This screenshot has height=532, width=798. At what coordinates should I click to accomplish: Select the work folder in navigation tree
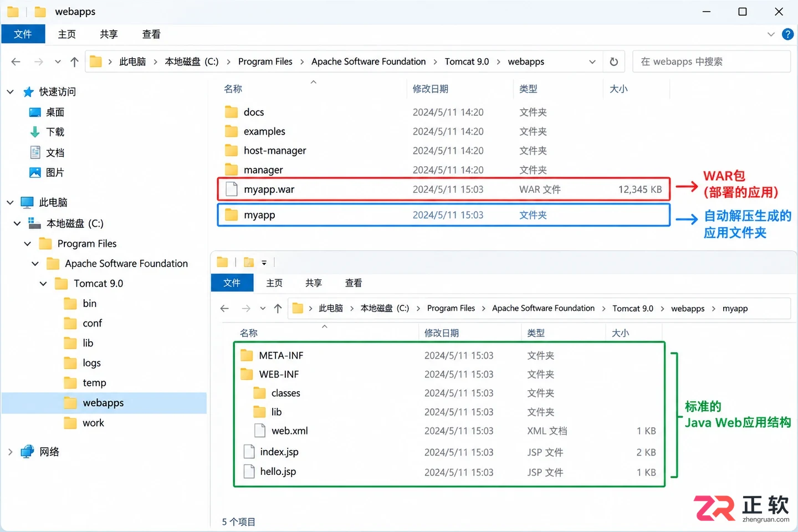[94, 423]
